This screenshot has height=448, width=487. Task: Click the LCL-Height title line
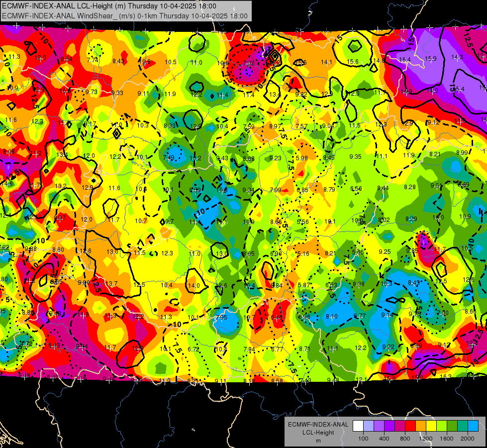tap(109, 6)
